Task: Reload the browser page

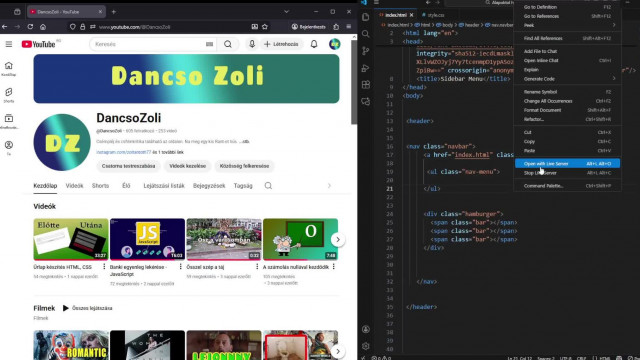Action: click(30, 27)
